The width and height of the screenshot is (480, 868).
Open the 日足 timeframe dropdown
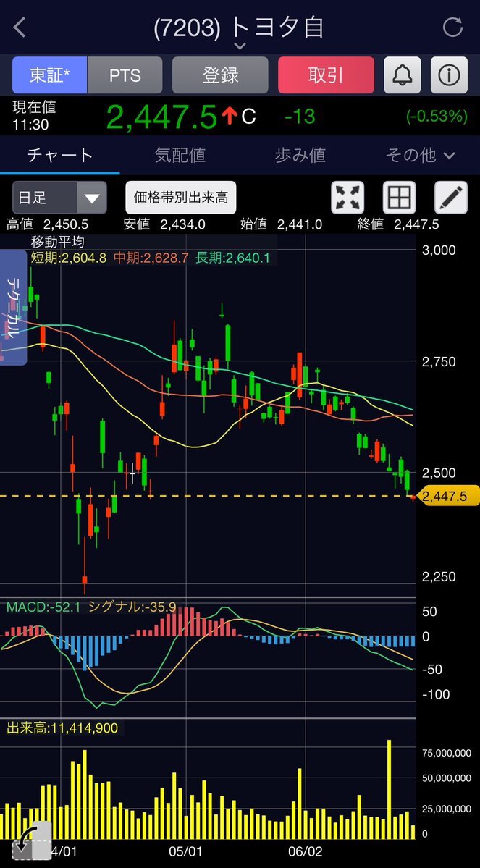pos(60,198)
